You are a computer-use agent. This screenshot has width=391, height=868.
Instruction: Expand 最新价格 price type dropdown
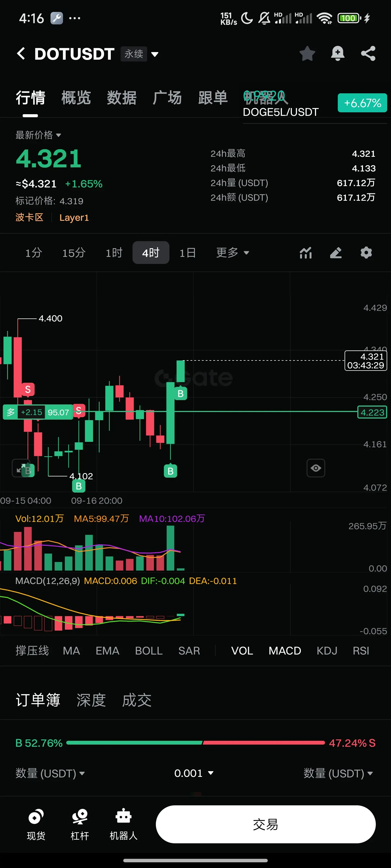point(38,135)
